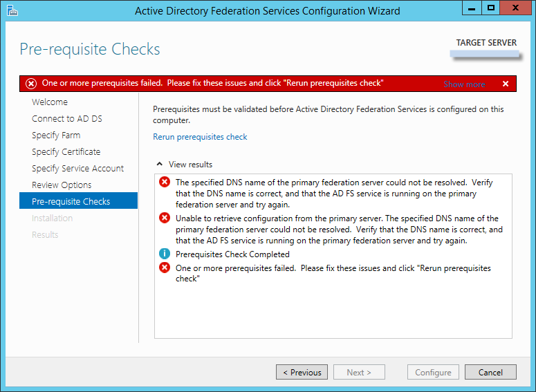This screenshot has height=392, width=536.
Task: Click error icon for Unable to retrieve configuration
Action: 165,218
